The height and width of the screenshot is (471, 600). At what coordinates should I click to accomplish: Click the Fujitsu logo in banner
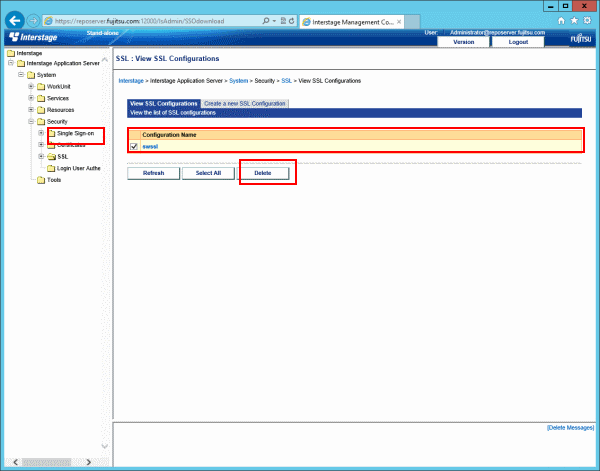[581, 39]
